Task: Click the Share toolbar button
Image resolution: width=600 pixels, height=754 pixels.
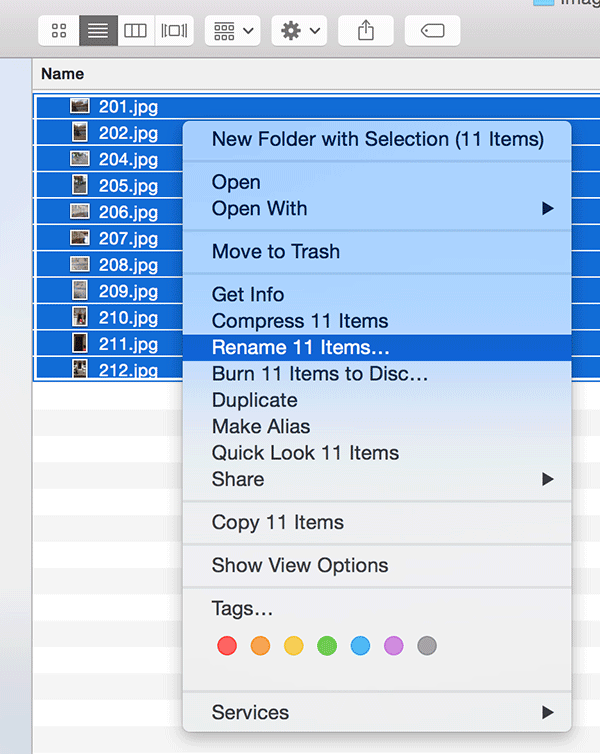Action: click(x=366, y=31)
